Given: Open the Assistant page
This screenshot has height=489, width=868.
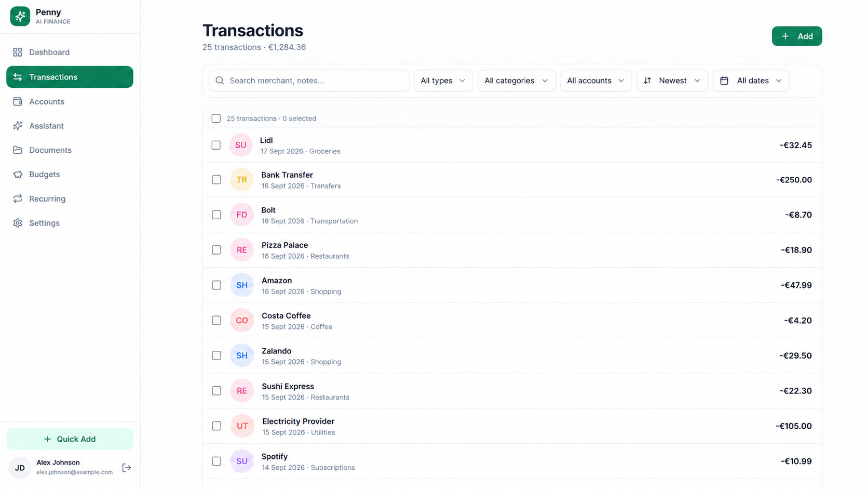Looking at the screenshot, I should point(70,126).
